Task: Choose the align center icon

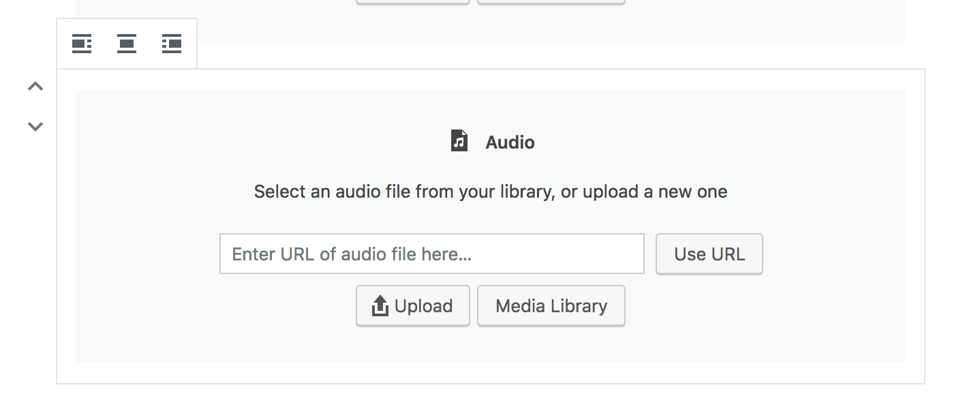Action: pyautogui.click(x=127, y=44)
